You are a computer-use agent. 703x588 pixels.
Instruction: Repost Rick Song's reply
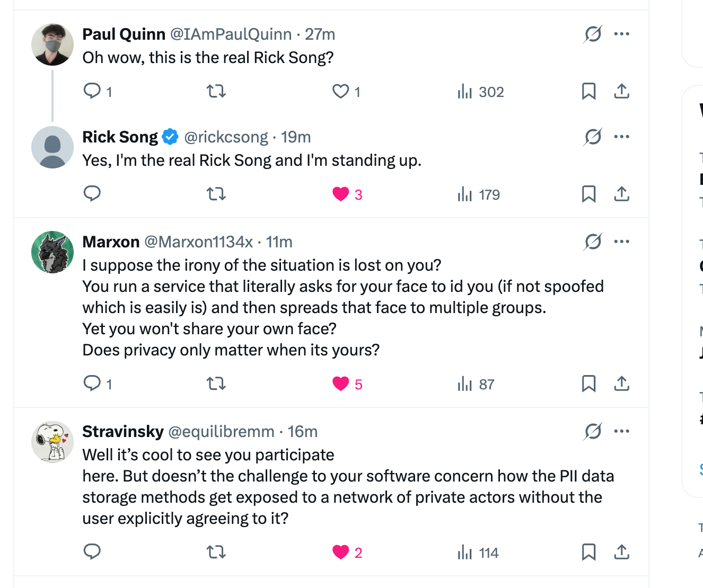pos(216,194)
